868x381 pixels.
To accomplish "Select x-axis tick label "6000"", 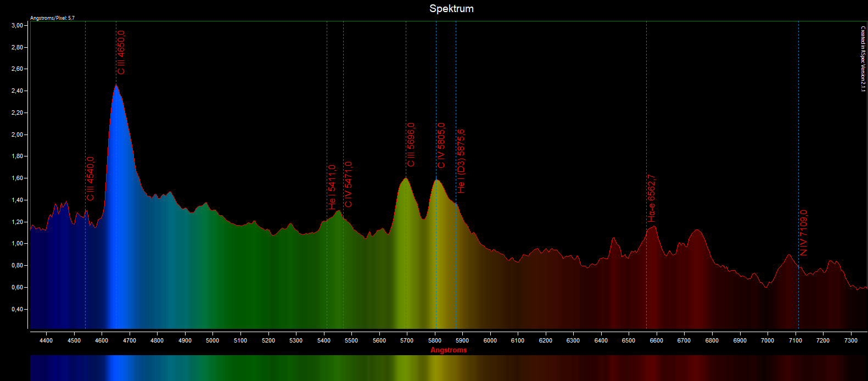I will (490, 340).
